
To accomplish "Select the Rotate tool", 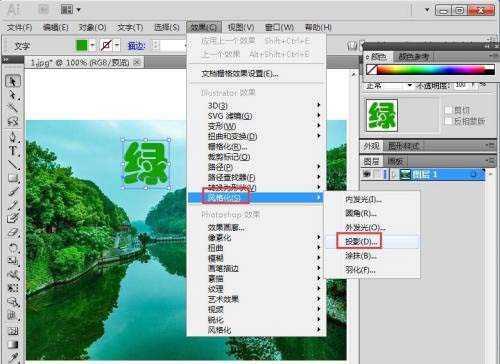I will 13,248.
